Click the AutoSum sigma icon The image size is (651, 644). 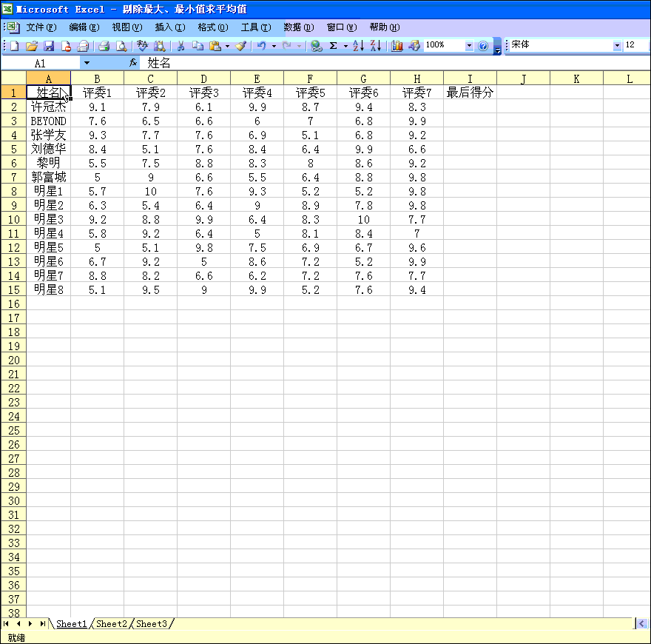(x=334, y=46)
